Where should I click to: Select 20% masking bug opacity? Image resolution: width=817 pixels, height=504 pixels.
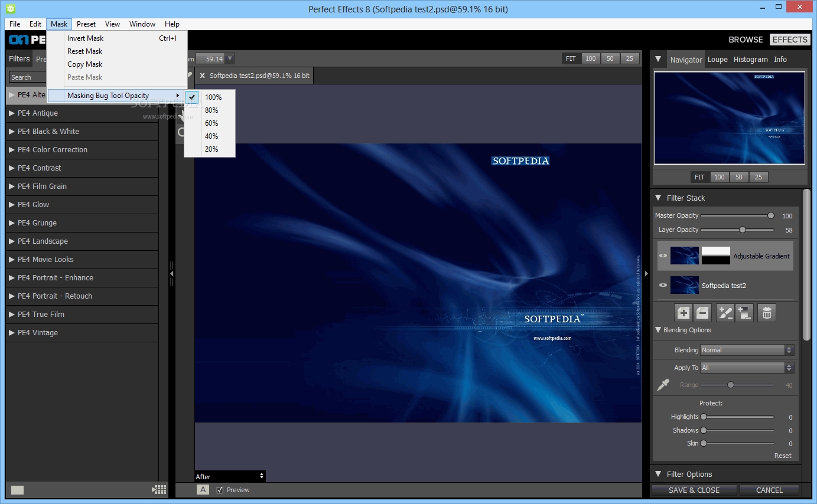pos(210,149)
